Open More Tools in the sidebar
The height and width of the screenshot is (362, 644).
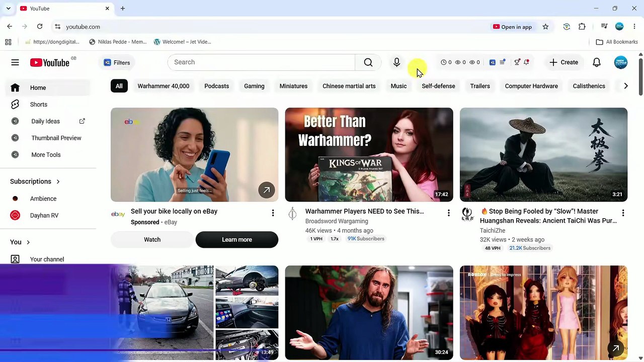pos(48,155)
